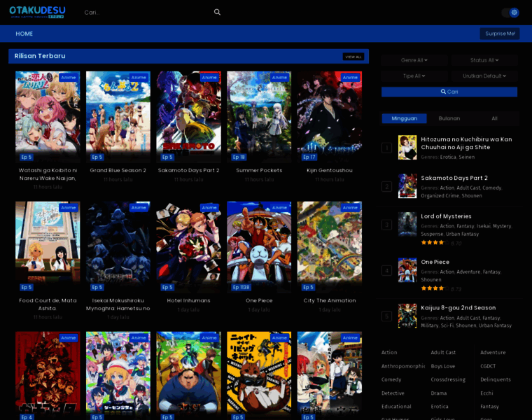Open Food Court de, Mata Ashita poster

(48, 247)
